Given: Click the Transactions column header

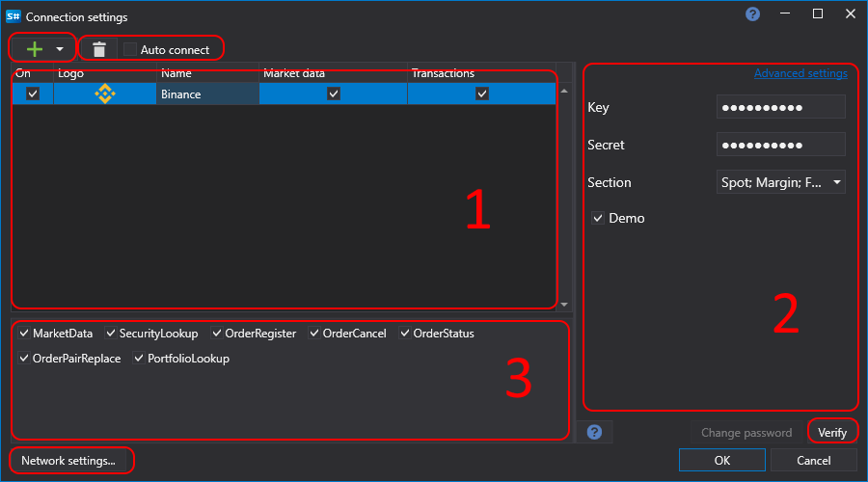Looking at the screenshot, I should 481,73.
